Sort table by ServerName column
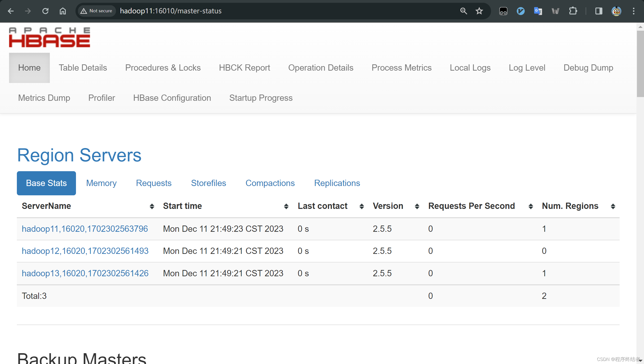 click(152, 206)
